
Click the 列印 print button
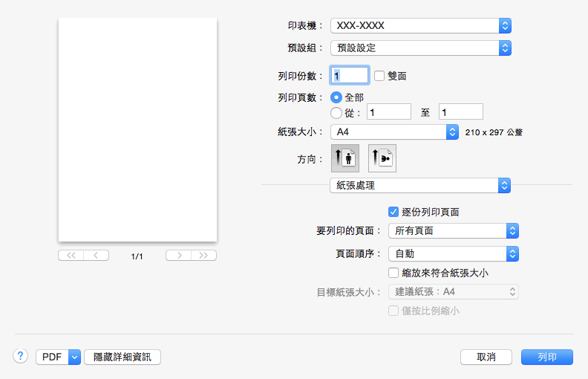coord(547,357)
